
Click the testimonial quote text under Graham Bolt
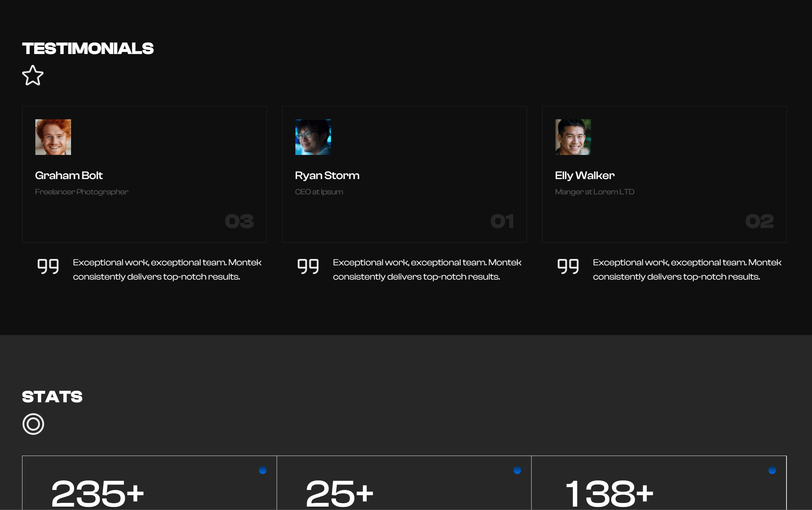(x=167, y=269)
